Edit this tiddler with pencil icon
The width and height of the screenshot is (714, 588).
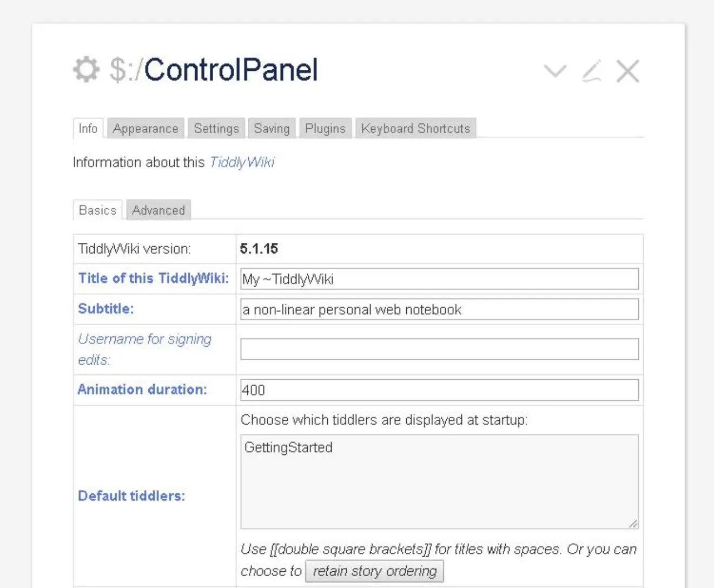[x=592, y=71]
